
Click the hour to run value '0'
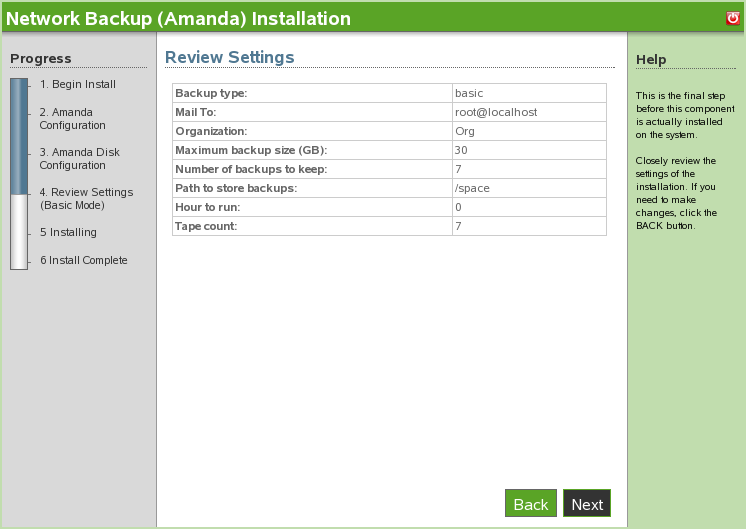pyautogui.click(x=458, y=207)
